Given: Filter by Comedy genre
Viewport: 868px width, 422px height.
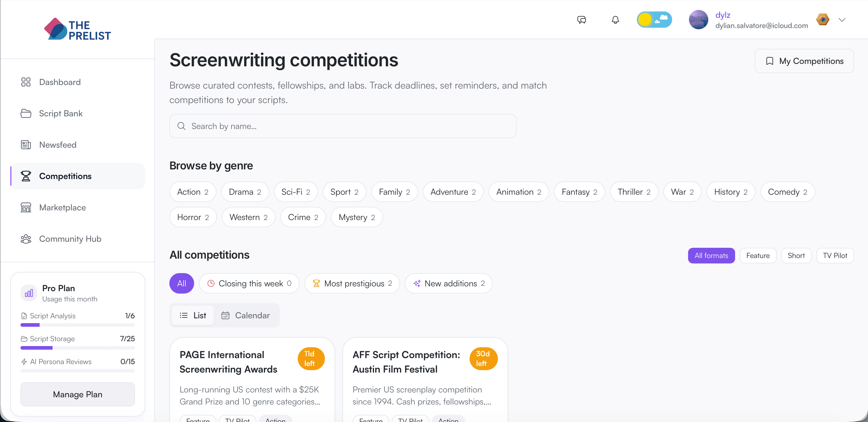Looking at the screenshot, I should tap(788, 192).
